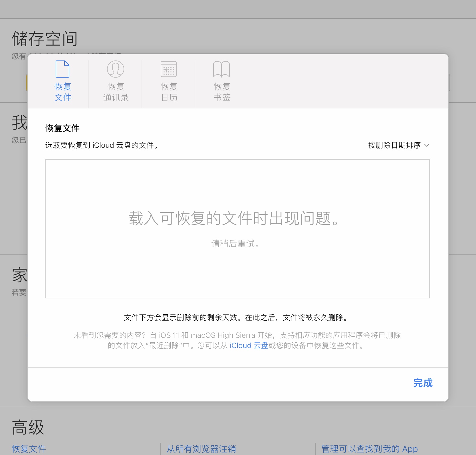Click the 高级 section heading
The height and width of the screenshot is (455, 476).
point(28,427)
